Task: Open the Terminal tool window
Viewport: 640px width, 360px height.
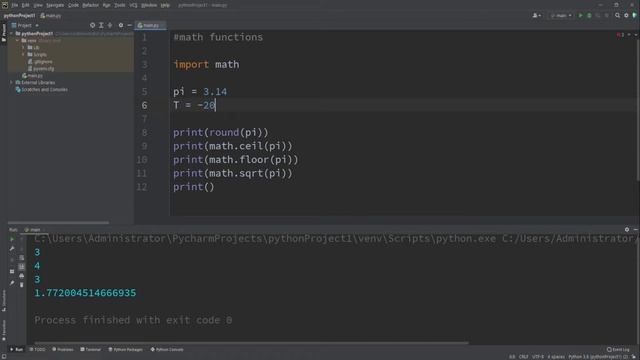Action: coord(91,349)
